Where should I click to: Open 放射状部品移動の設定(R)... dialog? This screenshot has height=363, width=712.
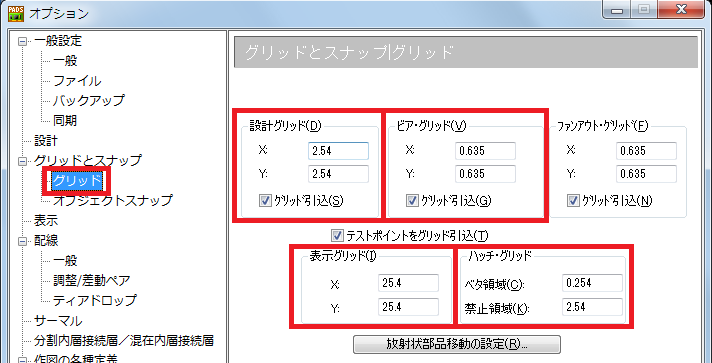[x=457, y=344]
